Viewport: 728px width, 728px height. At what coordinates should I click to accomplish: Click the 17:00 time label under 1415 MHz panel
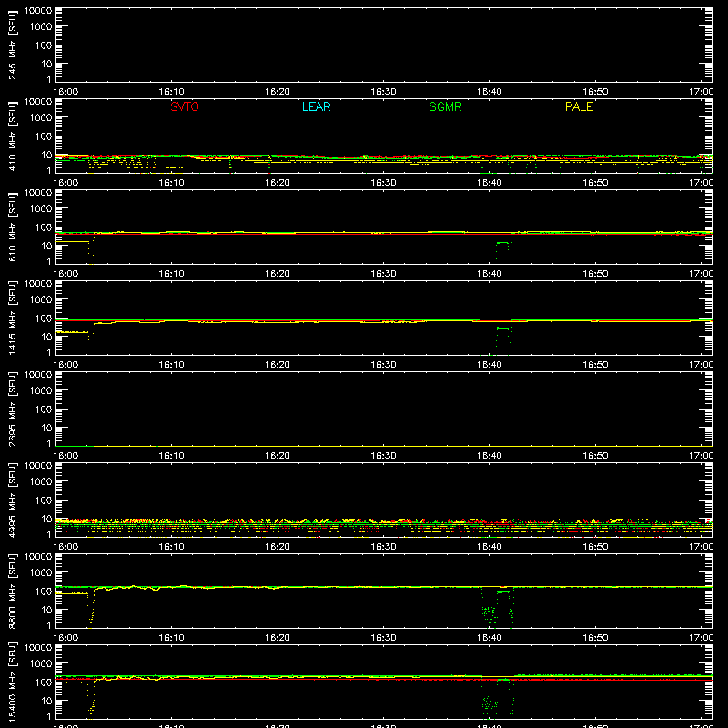tap(701, 365)
